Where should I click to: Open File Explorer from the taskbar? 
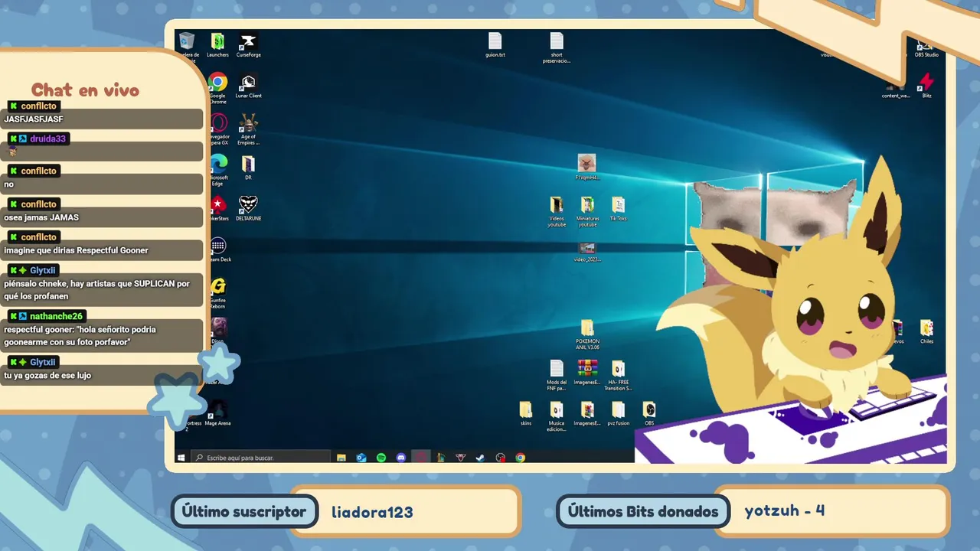[341, 458]
